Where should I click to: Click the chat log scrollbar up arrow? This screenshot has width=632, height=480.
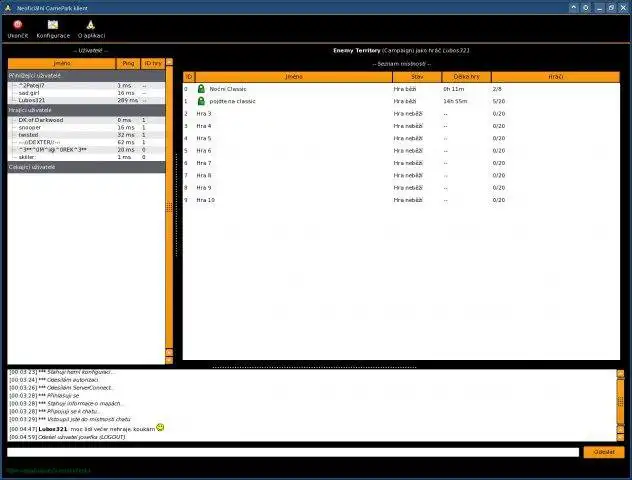coord(620,374)
